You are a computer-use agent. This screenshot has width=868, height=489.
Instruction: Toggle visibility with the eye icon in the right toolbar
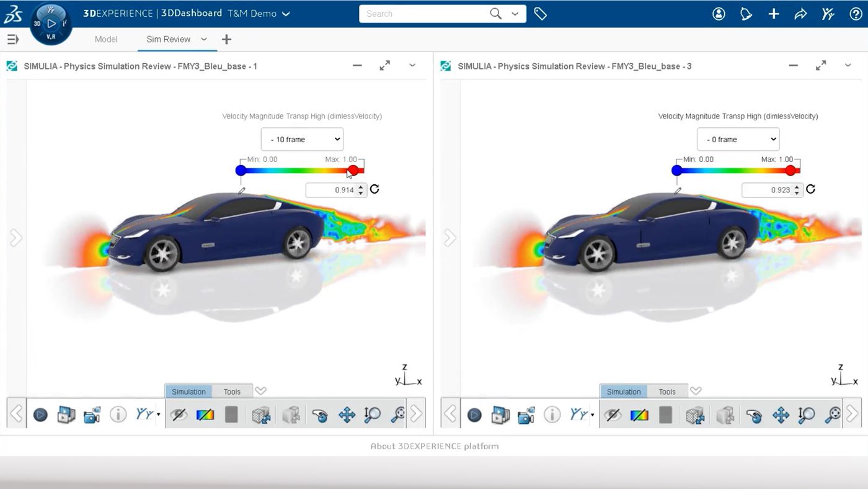[x=613, y=415]
